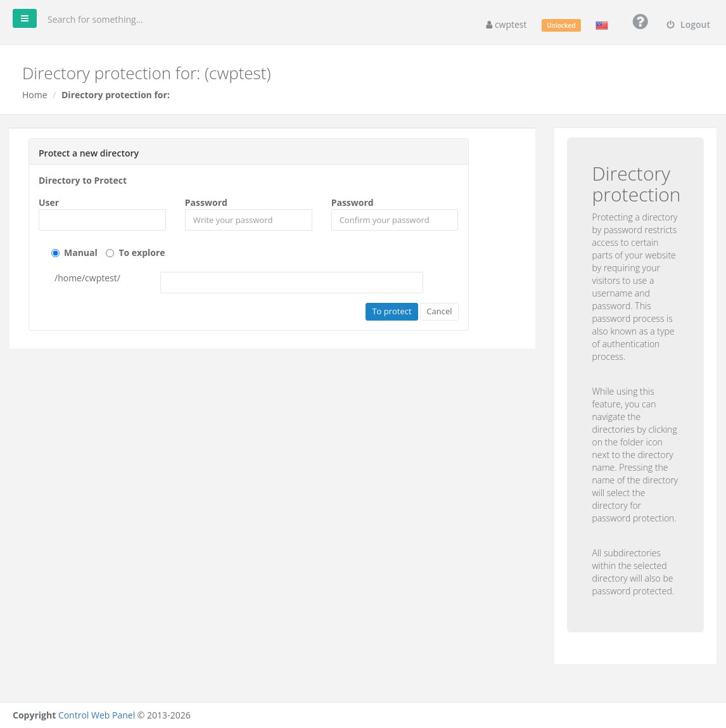This screenshot has width=726, height=728.
Task: Focus the directory path field after /home/cwptest/
Action: click(x=291, y=283)
